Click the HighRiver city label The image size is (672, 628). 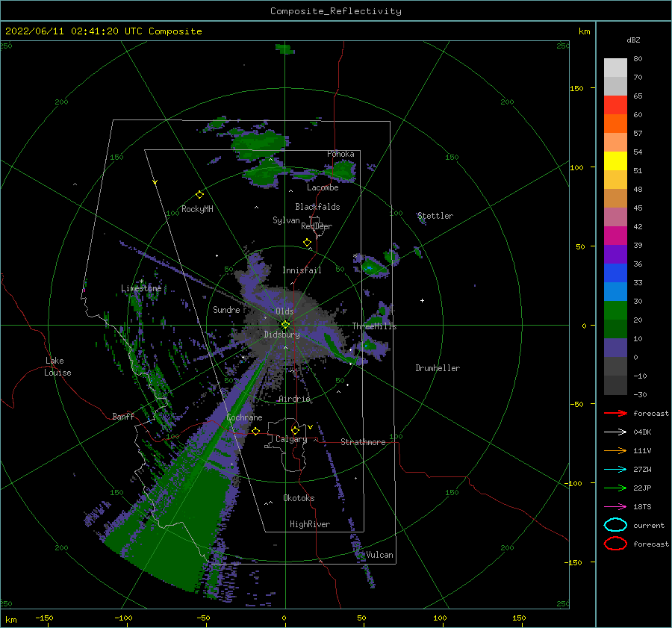pos(310,524)
